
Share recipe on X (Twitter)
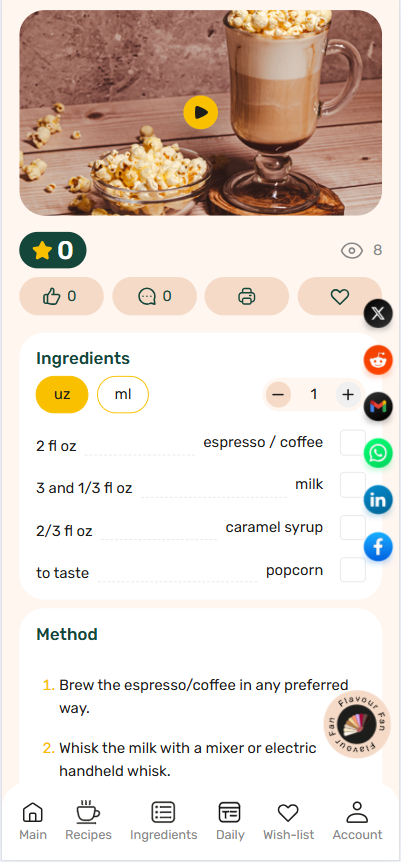pyautogui.click(x=378, y=314)
